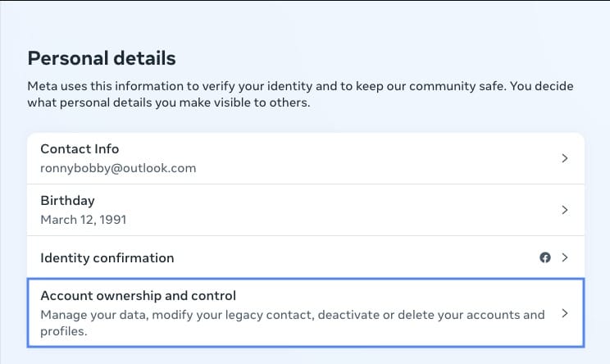The width and height of the screenshot is (610, 364).
Task: Click 'keep our community safe' in the description
Action: (431, 86)
